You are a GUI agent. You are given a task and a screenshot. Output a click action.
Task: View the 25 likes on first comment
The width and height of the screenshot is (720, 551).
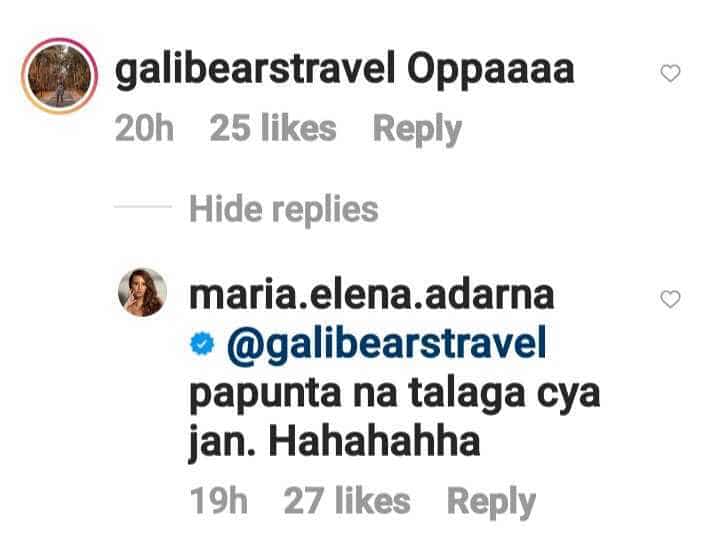point(273,129)
